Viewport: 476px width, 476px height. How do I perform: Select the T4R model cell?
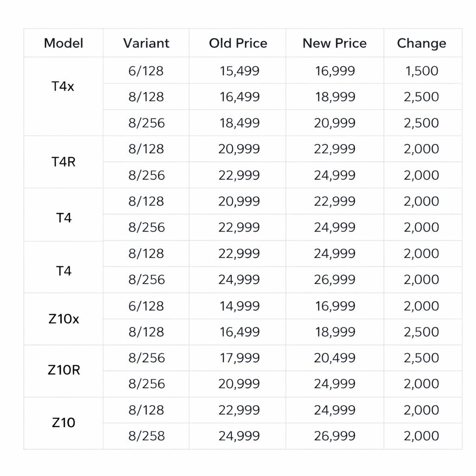(64, 162)
